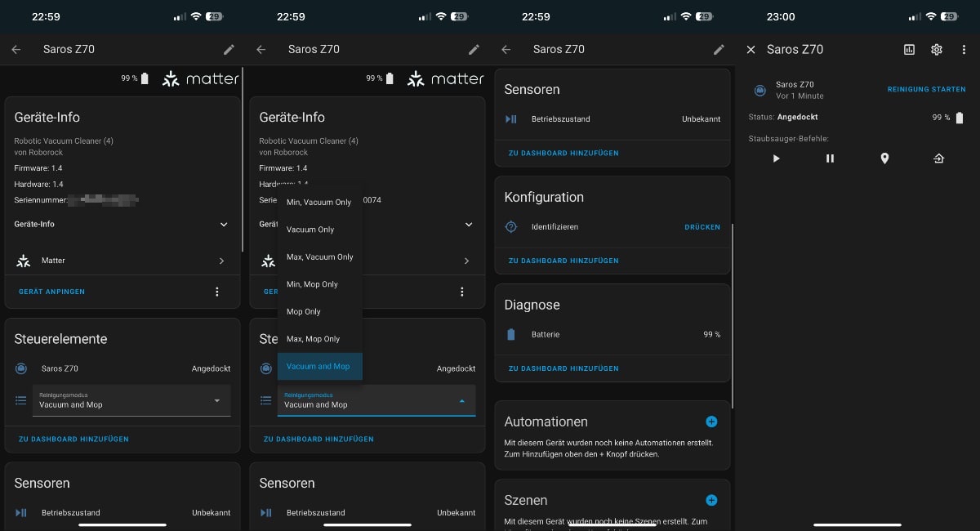Open settings gear in Saros Z70 dialog
980x531 pixels.
pyautogui.click(x=937, y=50)
